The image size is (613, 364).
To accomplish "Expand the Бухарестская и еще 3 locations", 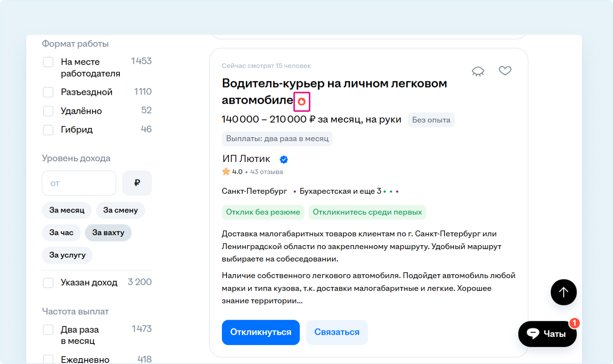I will click(340, 191).
